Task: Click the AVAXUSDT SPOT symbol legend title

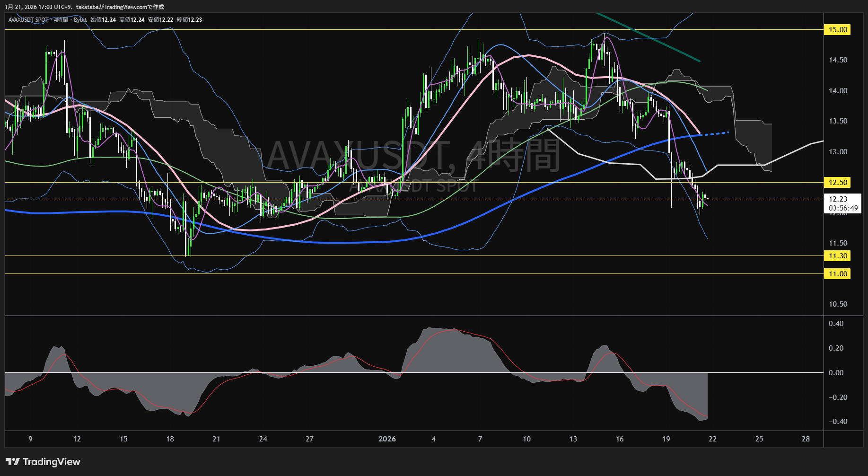Action: (28, 20)
